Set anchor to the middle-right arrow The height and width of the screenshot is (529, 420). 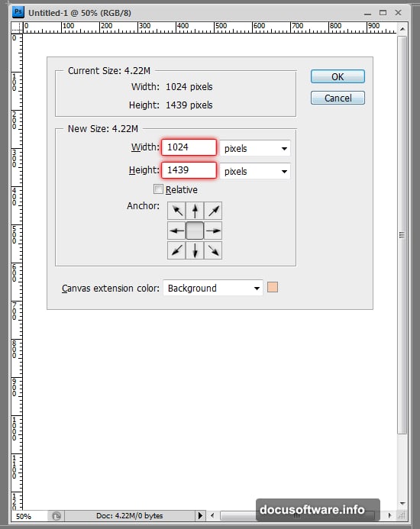point(213,231)
